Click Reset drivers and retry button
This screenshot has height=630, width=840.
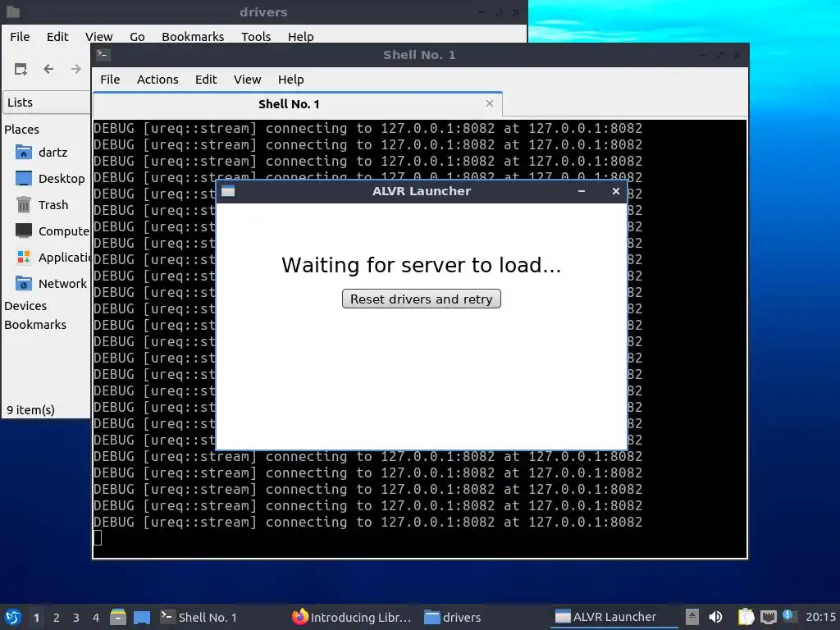421,299
